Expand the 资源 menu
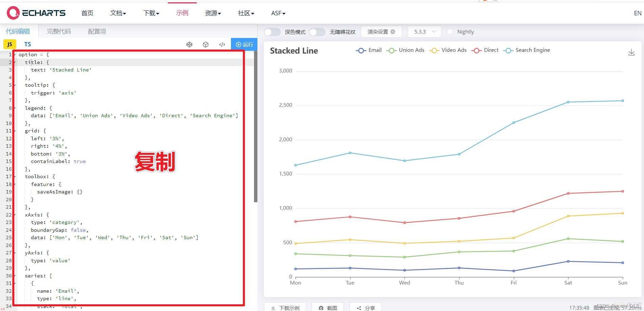644x311 pixels. [x=213, y=13]
